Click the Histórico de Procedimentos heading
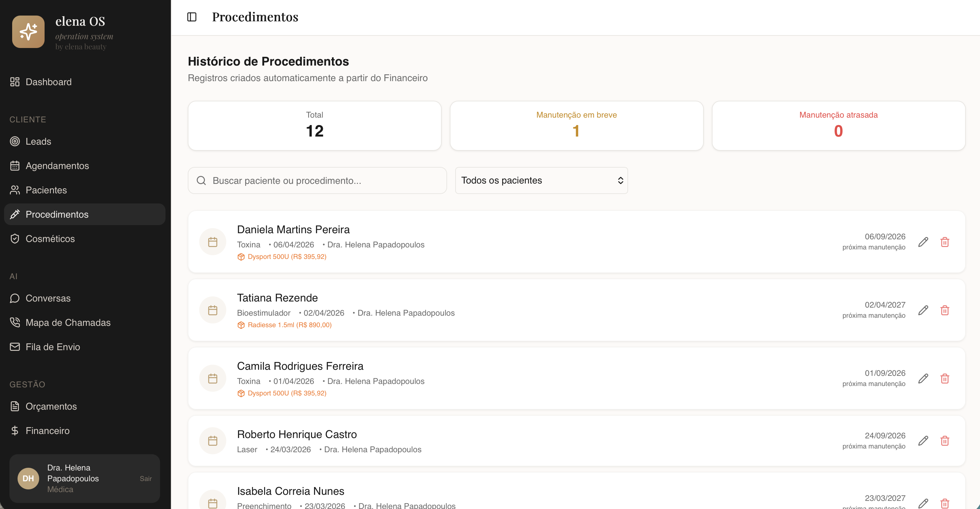Image resolution: width=980 pixels, height=509 pixels. click(x=268, y=61)
